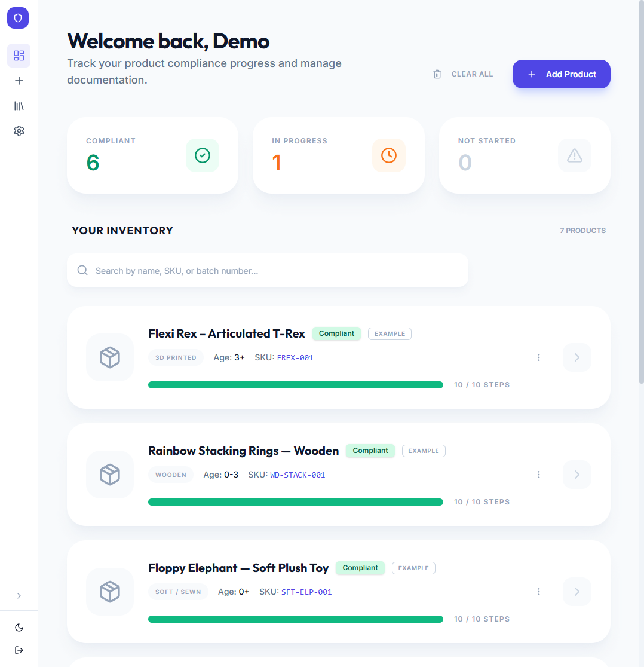Open Flexi Rex three-dot options menu
Screen dimensions: 644x667
[539, 357]
